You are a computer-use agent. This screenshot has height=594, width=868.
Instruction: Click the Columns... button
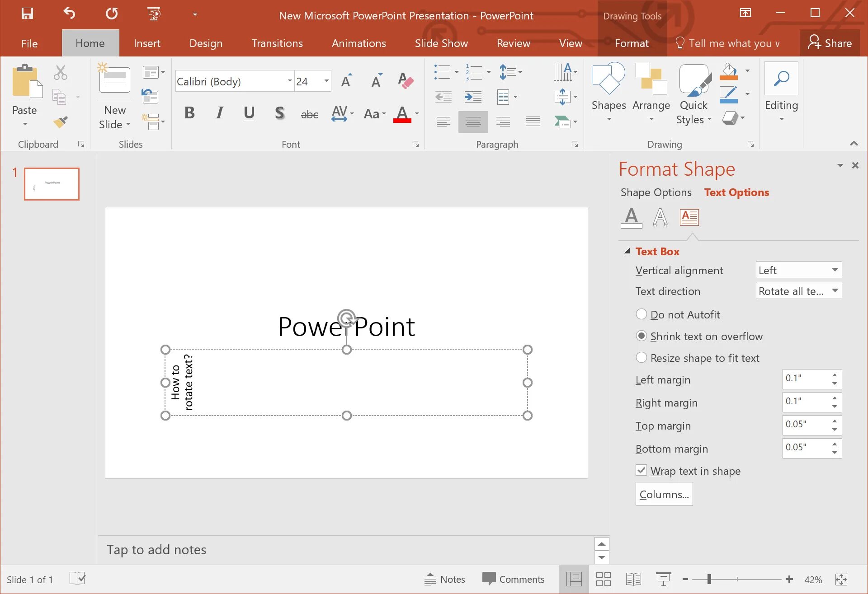664,494
